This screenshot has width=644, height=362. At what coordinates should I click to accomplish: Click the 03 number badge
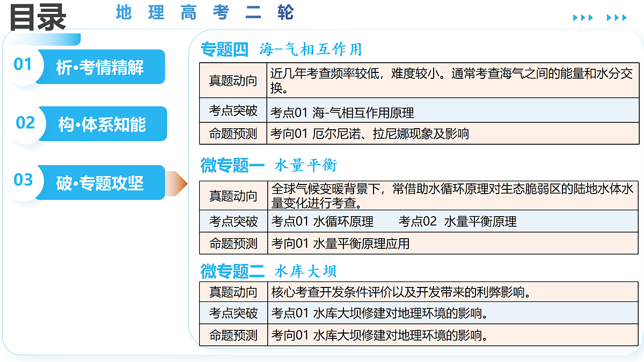pos(24,180)
